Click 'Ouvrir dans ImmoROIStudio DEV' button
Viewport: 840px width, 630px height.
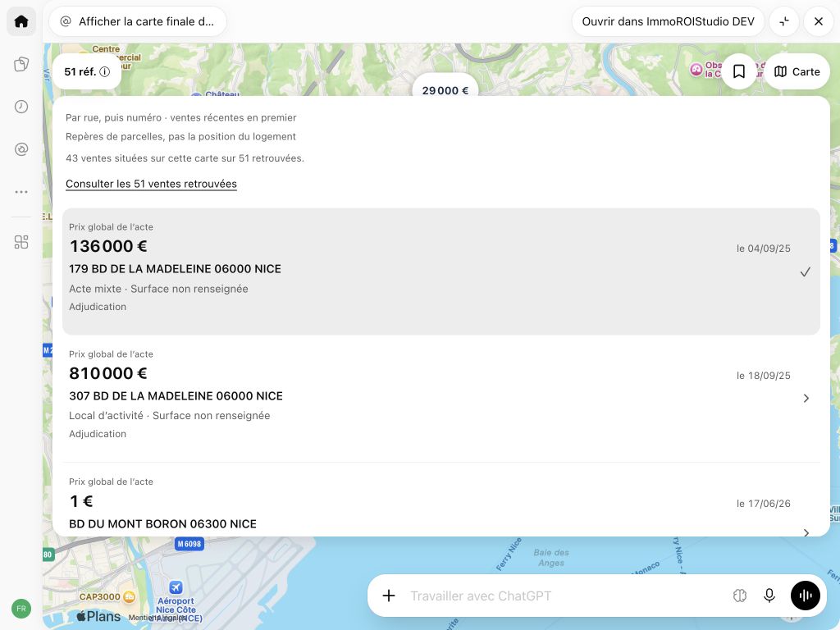tap(668, 21)
